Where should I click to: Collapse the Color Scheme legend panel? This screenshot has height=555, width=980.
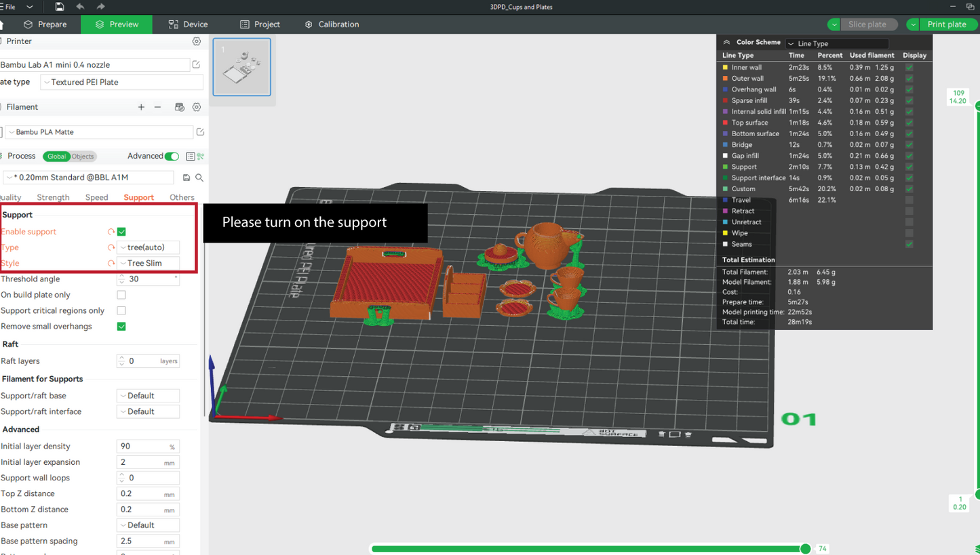pyautogui.click(x=726, y=42)
